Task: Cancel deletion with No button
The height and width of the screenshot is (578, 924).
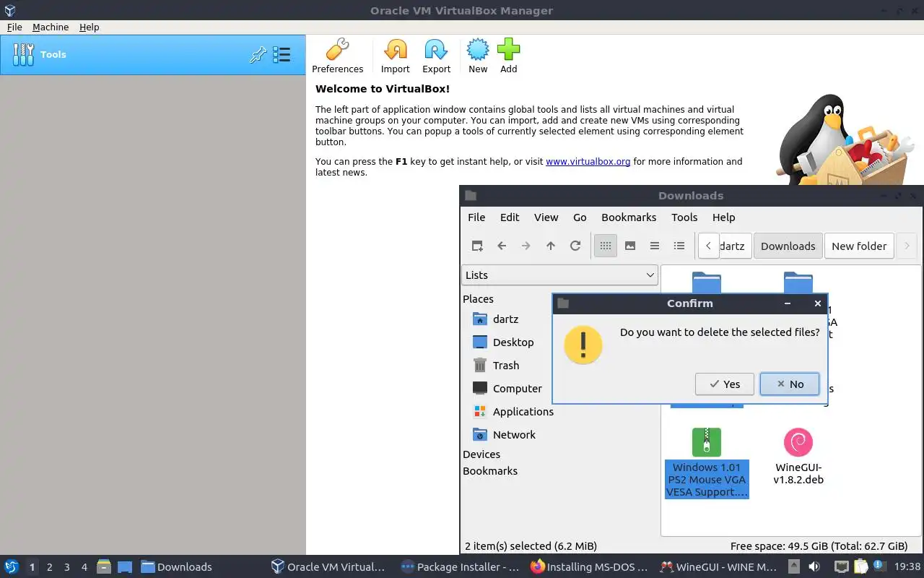Action: [790, 384]
